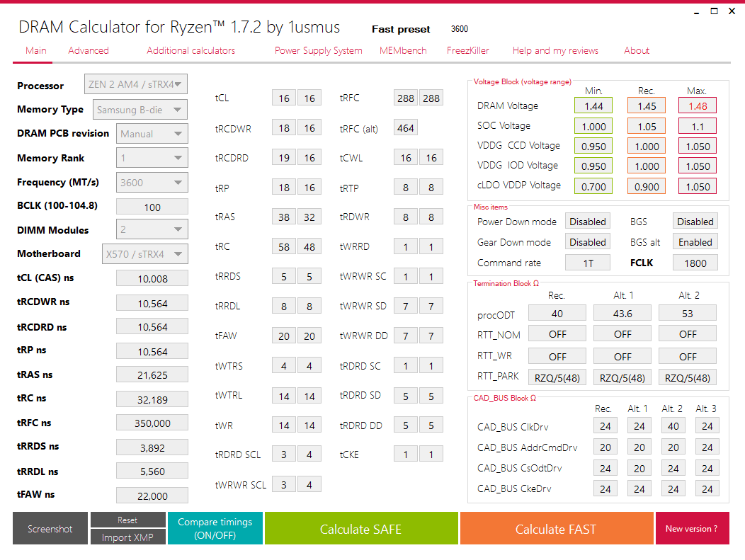
Task: Go to Power Supply System tab
Action: [x=319, y=50]
